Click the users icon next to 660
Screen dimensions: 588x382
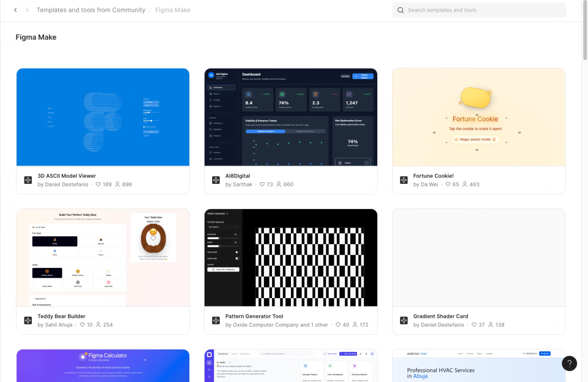point(279,184)
